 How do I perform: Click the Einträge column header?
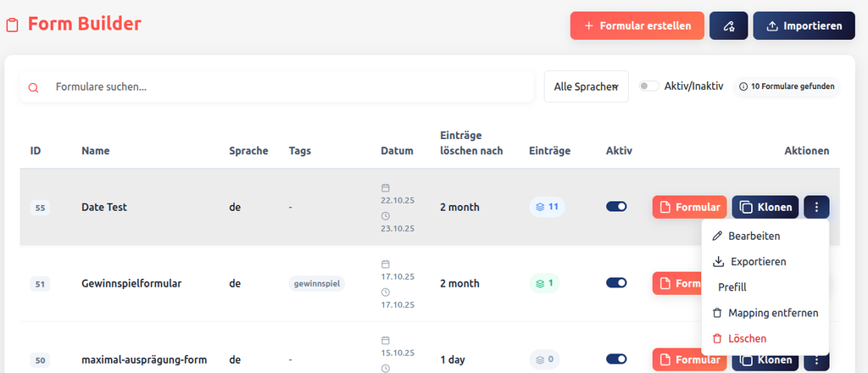point(549,151)
